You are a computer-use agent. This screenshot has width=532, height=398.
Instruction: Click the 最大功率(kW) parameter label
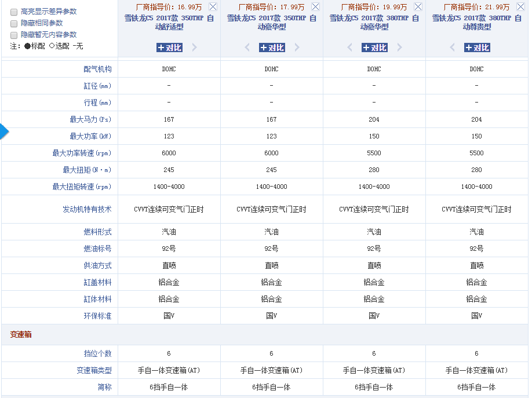click(90, 136)
